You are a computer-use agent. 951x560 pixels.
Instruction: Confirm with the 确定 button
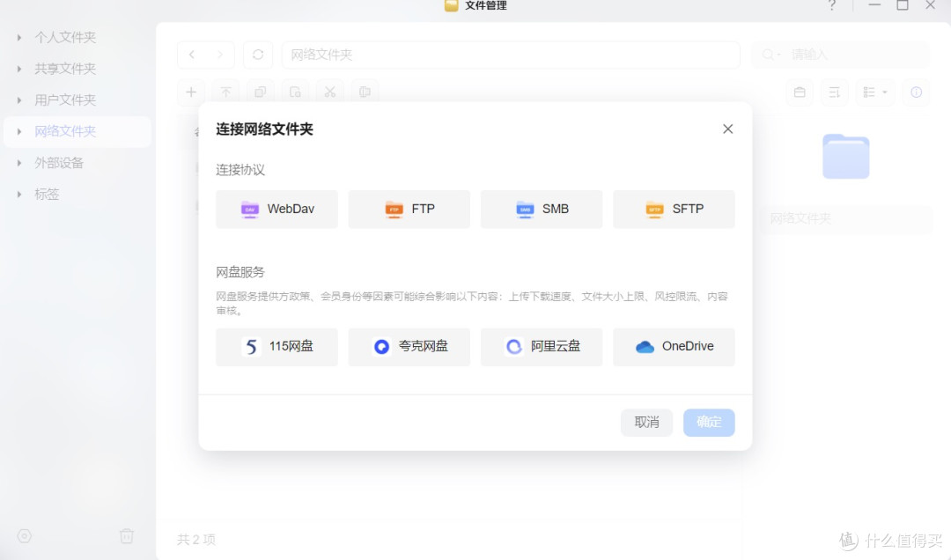tap(709, 423)
